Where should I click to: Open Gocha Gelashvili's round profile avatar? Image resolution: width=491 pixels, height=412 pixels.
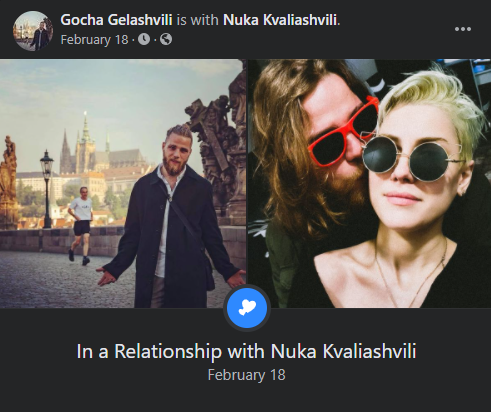[x=33, y=31]
